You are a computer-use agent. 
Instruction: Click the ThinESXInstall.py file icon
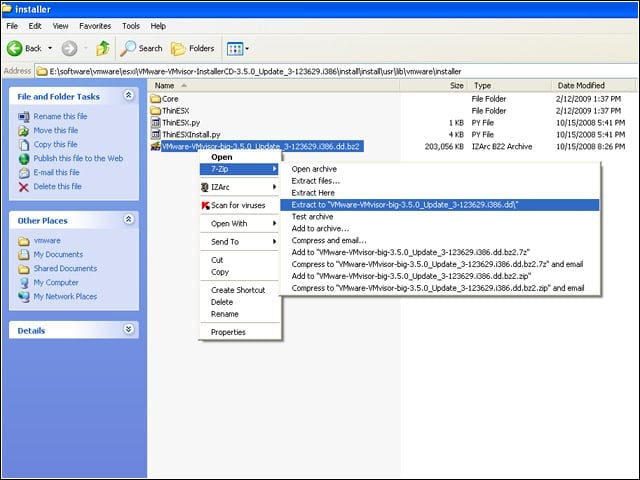coord(156,134)
